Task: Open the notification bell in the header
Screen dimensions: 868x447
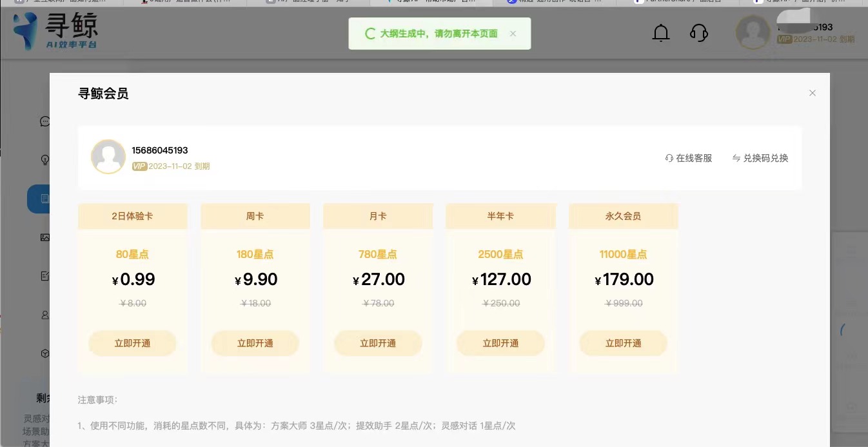Action: (661, 32)
